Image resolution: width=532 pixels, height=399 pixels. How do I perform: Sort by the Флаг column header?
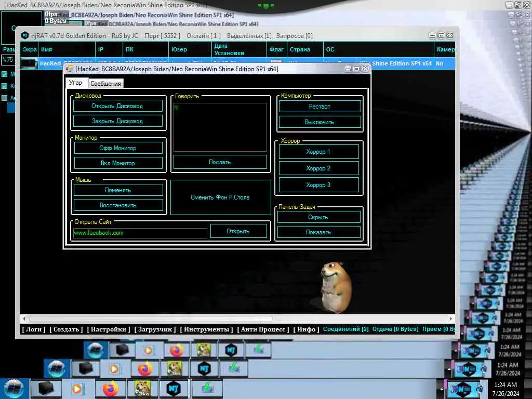(277, 49)
